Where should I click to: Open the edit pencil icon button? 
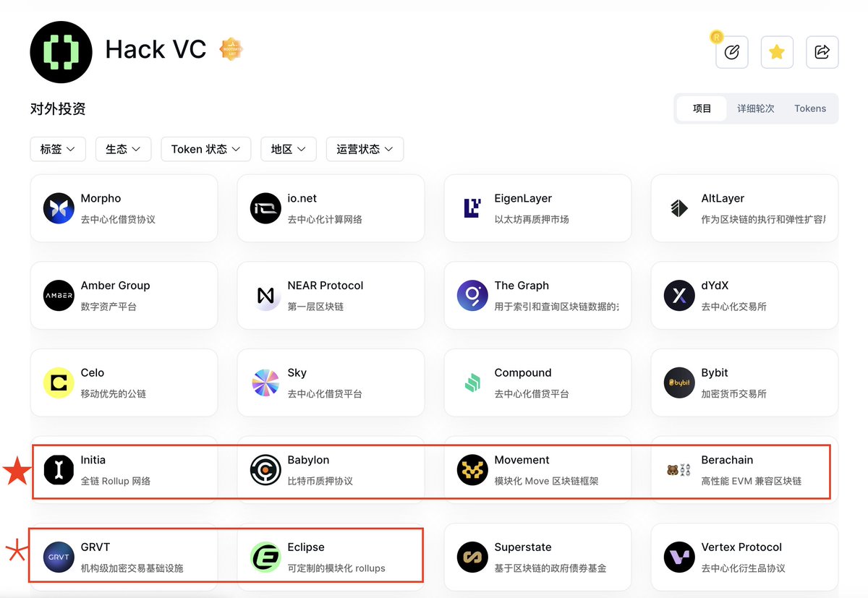coord(732,52)
